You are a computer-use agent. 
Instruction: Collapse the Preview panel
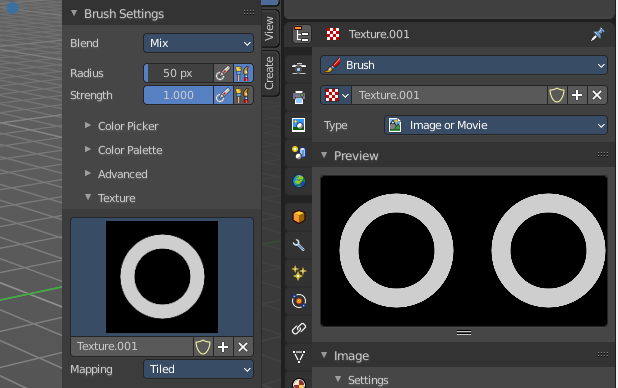324,155
